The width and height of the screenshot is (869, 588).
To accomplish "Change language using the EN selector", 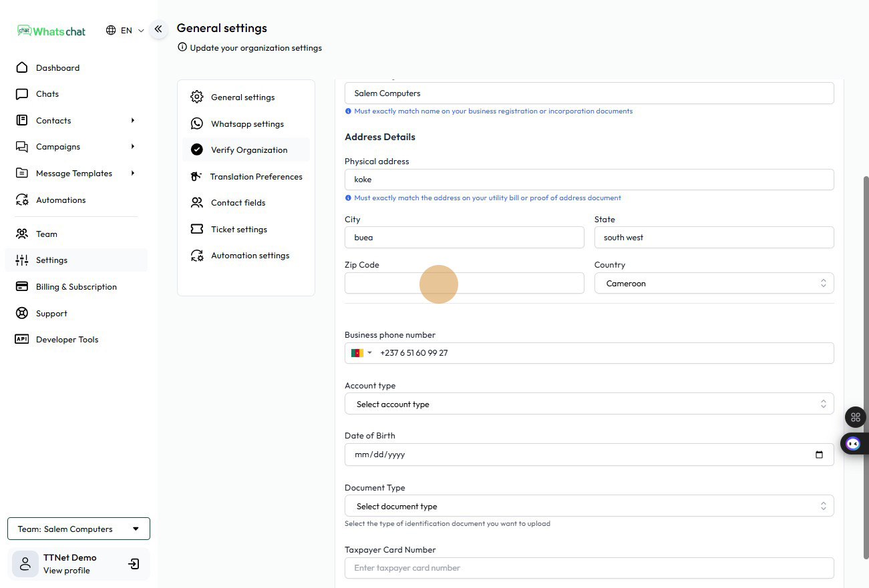I will [x=125, y=31].
